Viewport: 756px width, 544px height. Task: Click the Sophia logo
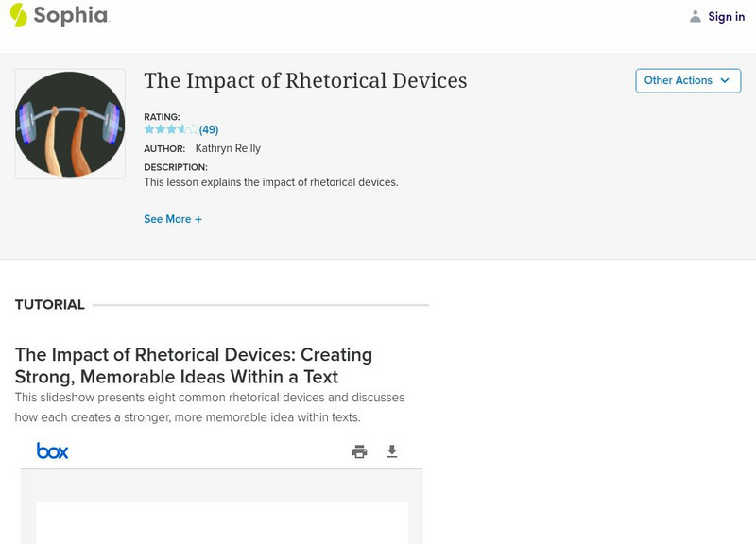pyautogui.click(x=59, y=15)
